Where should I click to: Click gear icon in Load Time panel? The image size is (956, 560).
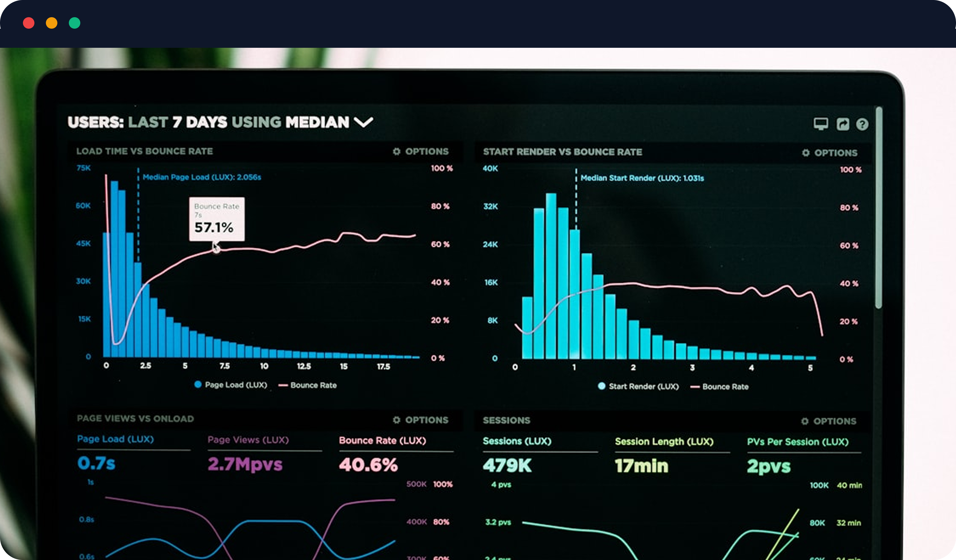coord(397,151)
